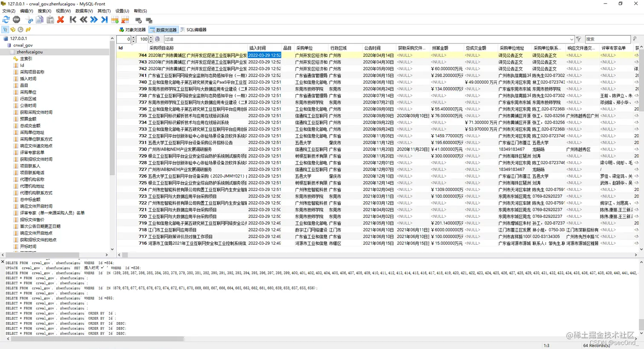
Task: Click the MySQL-Front title bar app icon
Action: 4,4
